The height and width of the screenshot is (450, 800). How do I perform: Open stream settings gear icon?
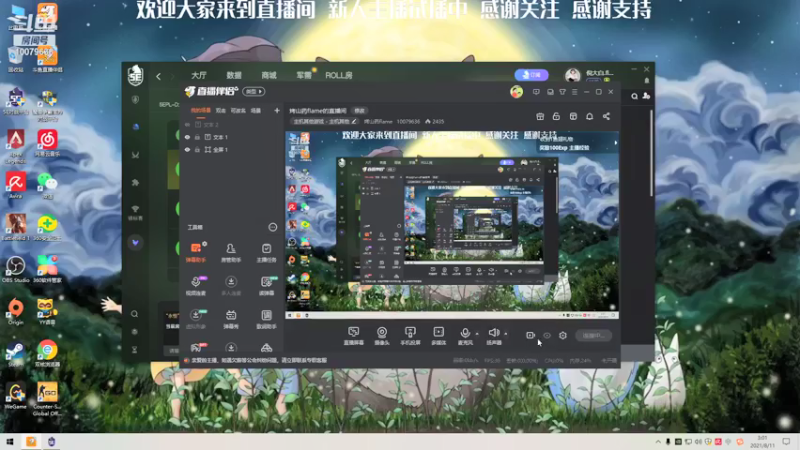coord(563,335)
